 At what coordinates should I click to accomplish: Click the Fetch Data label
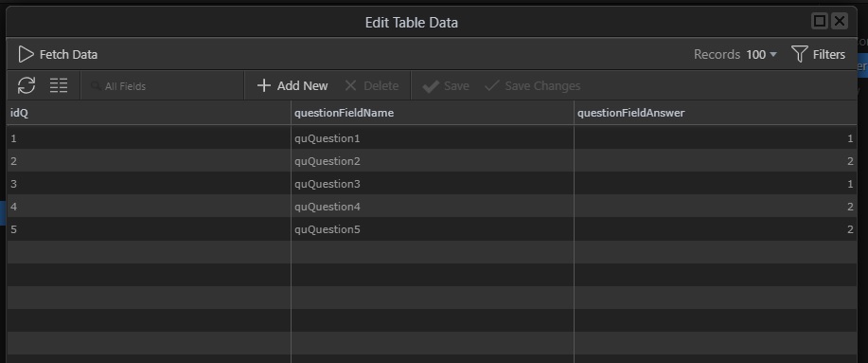point(69,54)
